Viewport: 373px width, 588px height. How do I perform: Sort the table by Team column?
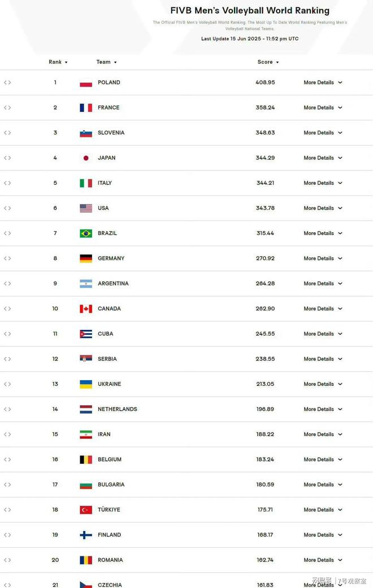coord(107,62)
